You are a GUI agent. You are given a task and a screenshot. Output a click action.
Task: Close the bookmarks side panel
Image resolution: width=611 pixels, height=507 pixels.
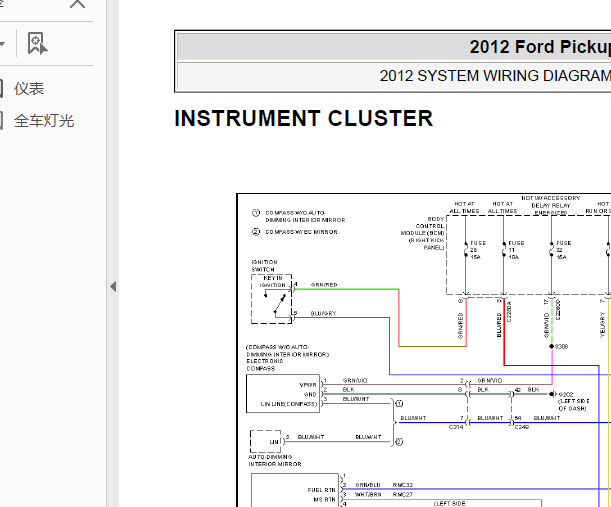[x=77, y=4]
